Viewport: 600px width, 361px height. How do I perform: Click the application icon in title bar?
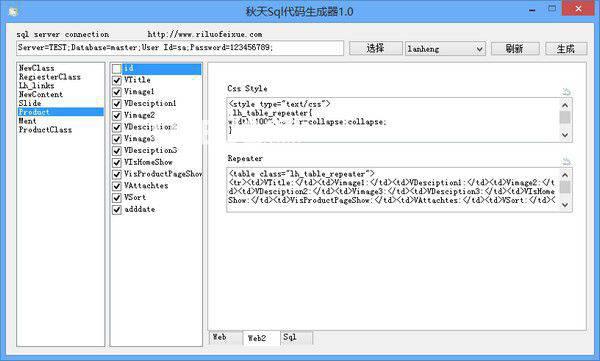[13, 11]
